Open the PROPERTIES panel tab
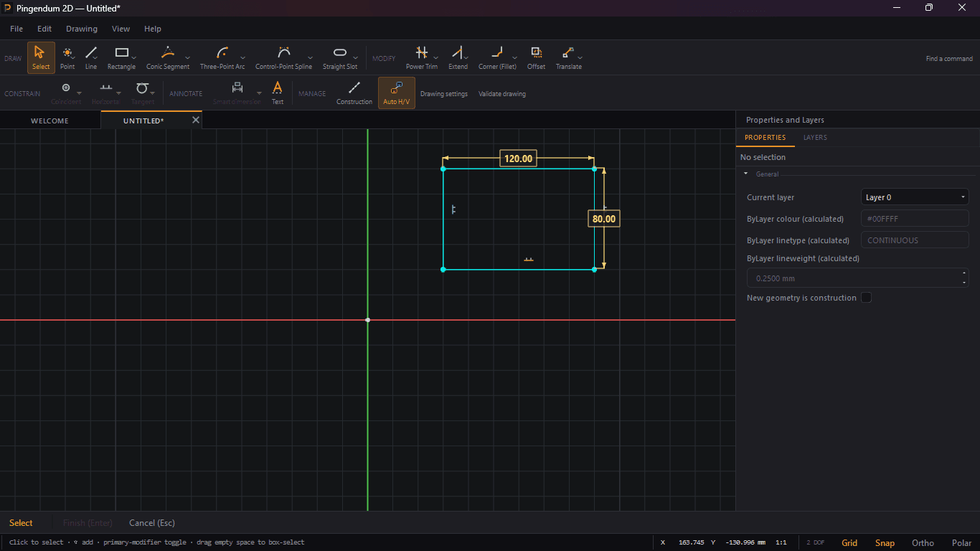This screenshot has height=551, width=980. (765, 137)
